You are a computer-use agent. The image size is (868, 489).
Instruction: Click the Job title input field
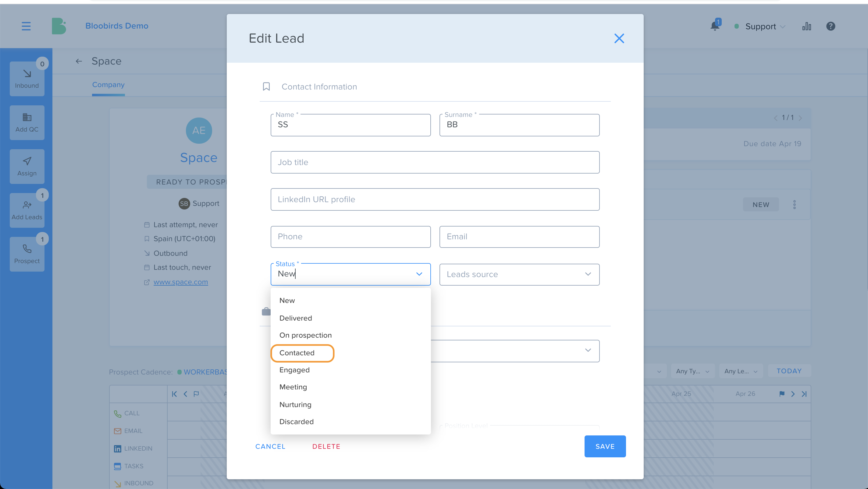pyautogui.click(x=435, y=162)
